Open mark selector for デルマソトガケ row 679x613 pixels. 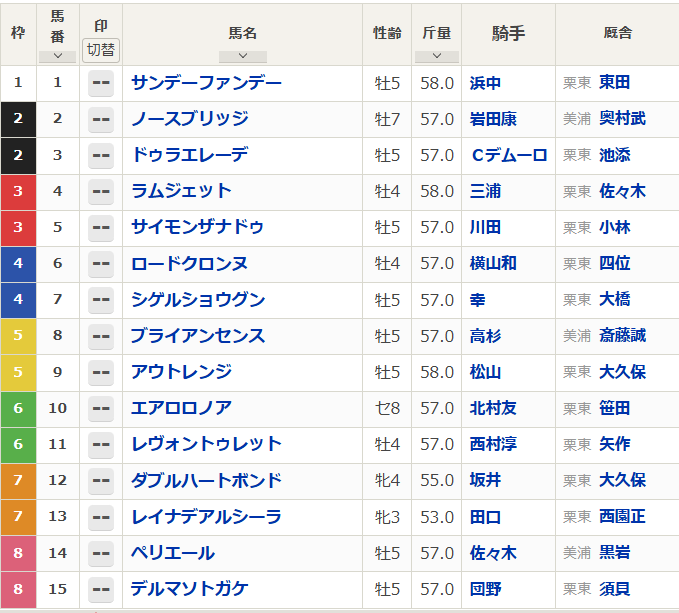[x=101, y=589]
